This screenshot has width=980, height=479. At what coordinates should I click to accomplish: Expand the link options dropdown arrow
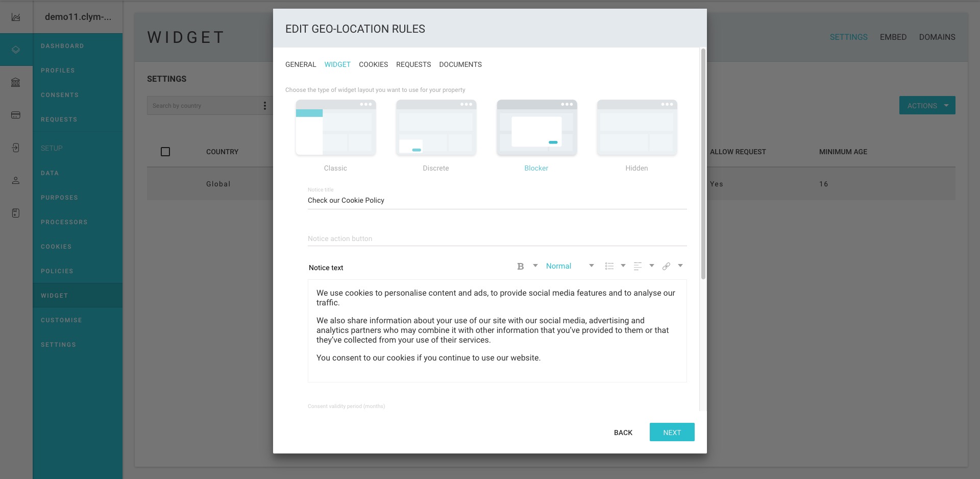(680, 266)
